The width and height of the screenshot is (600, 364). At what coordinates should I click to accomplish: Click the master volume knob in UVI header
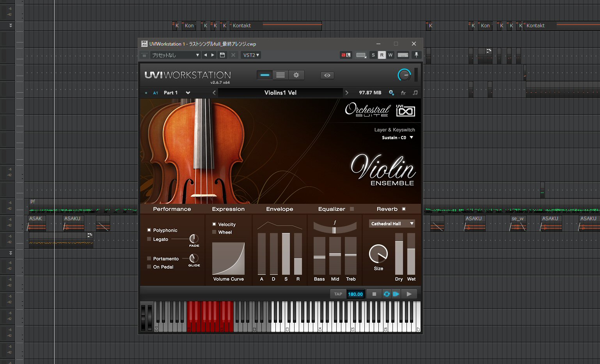tap(404, 75)
